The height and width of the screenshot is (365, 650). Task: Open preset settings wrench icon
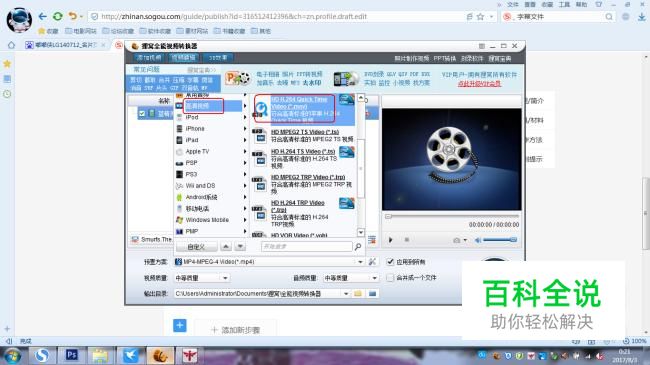tap(372, 262)
